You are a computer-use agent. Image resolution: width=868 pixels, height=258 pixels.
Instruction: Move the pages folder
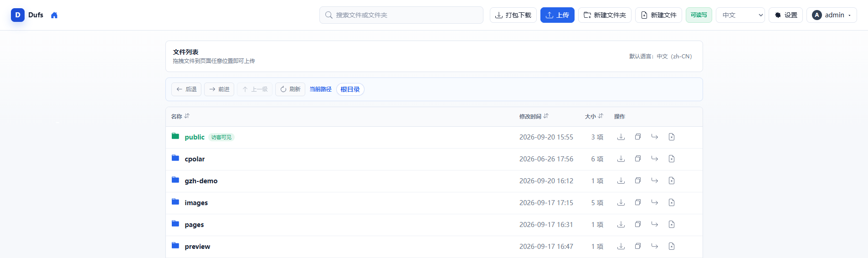655,224
